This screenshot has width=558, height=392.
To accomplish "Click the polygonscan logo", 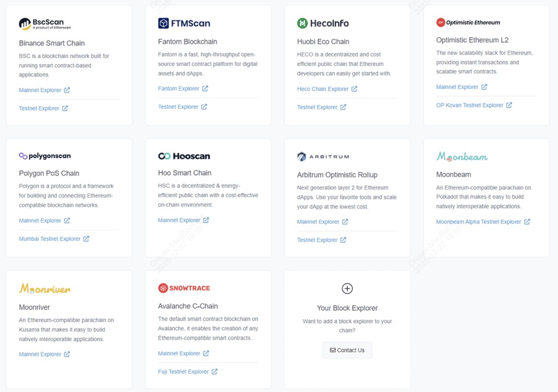I will click(44, 156).
